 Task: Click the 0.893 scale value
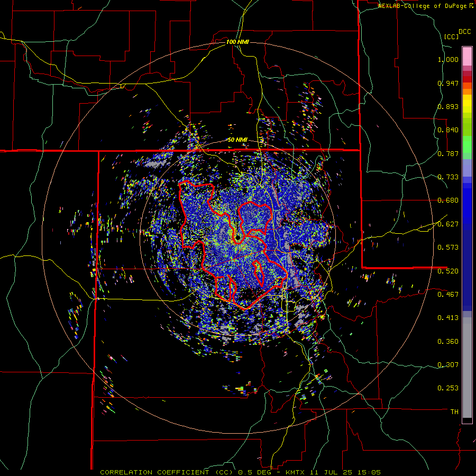tap(448, 106)
